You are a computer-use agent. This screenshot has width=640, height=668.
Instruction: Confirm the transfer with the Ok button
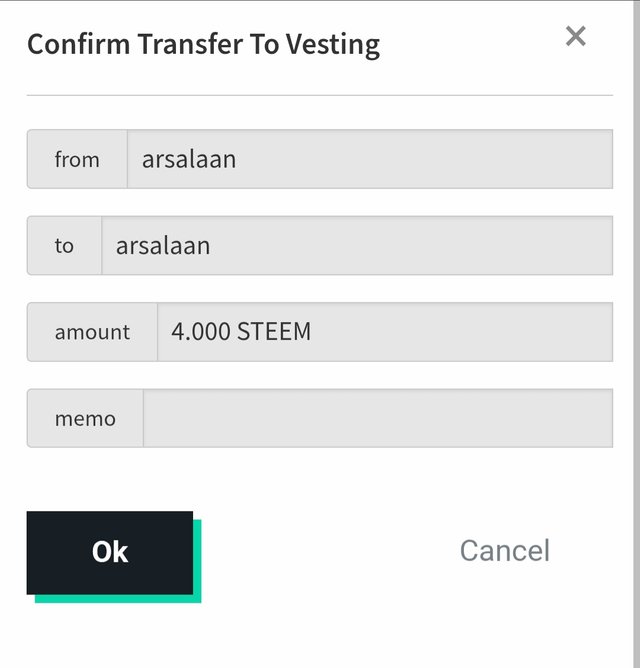click(110, 553)
